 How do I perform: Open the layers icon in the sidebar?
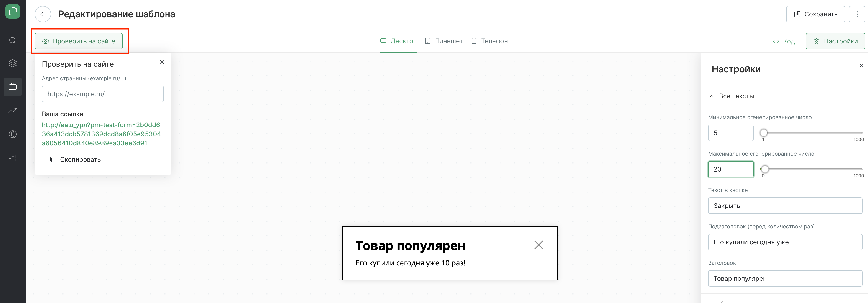click(13, 63)
